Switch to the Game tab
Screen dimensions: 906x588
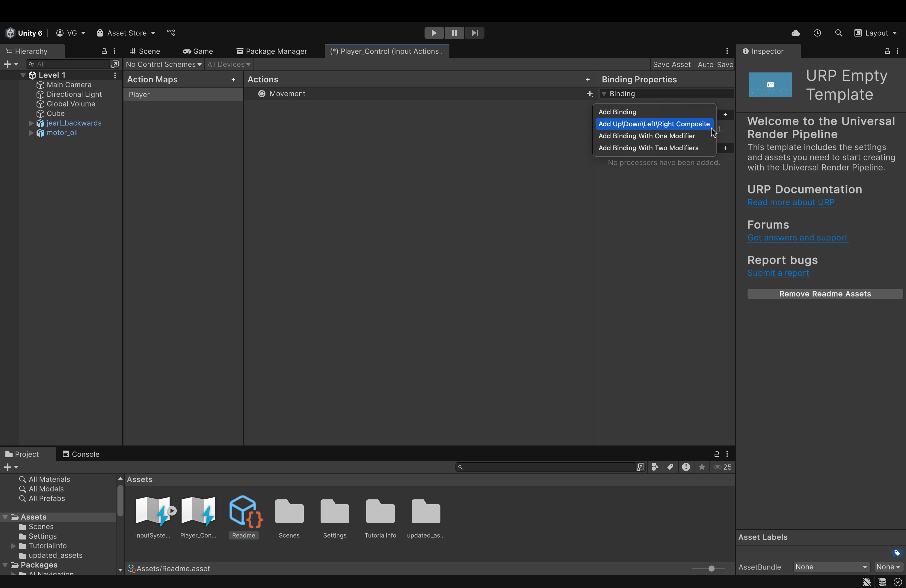click(x=198, y=51)
